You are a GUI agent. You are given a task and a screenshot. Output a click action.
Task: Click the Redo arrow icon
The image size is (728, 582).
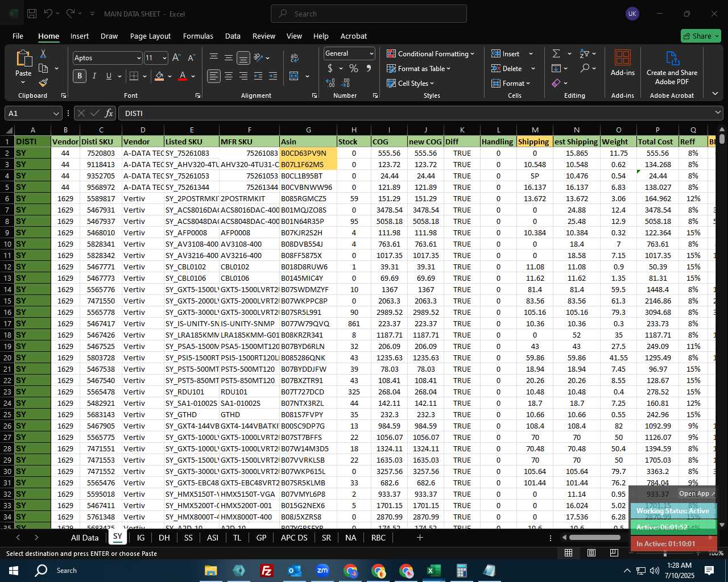71,14
